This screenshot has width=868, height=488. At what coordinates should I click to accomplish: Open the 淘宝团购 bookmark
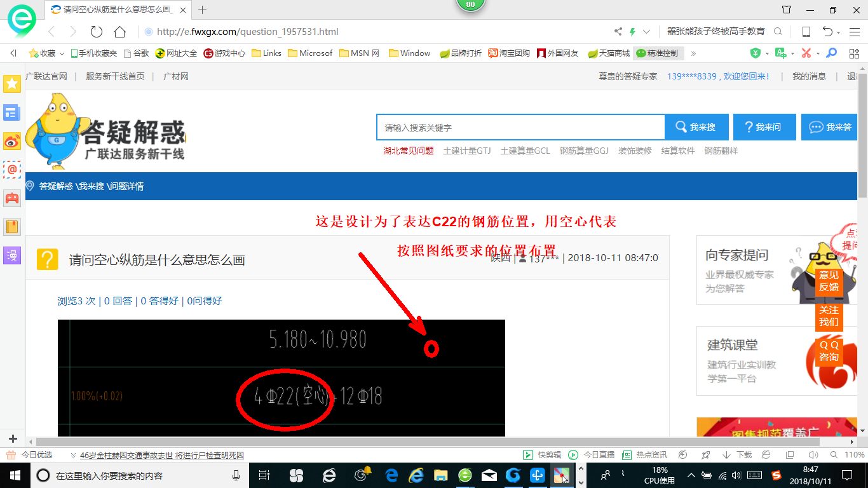(x=509, y=53)
